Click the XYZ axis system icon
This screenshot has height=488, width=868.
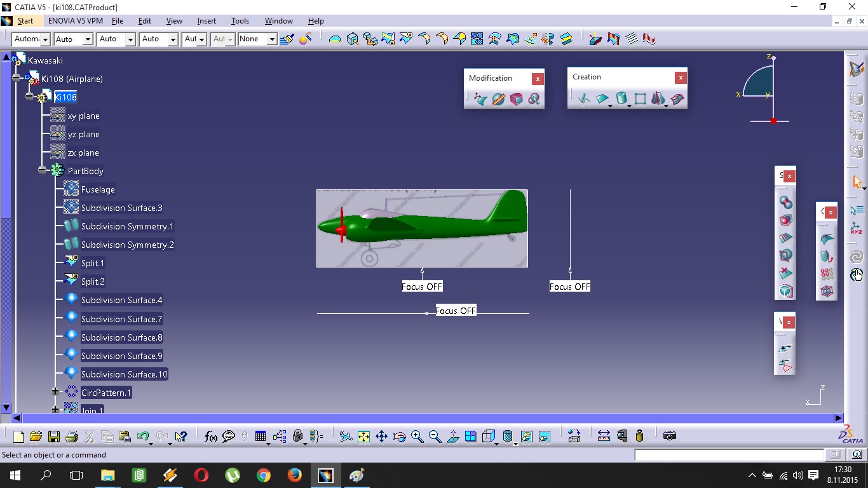tap(857, 227)
